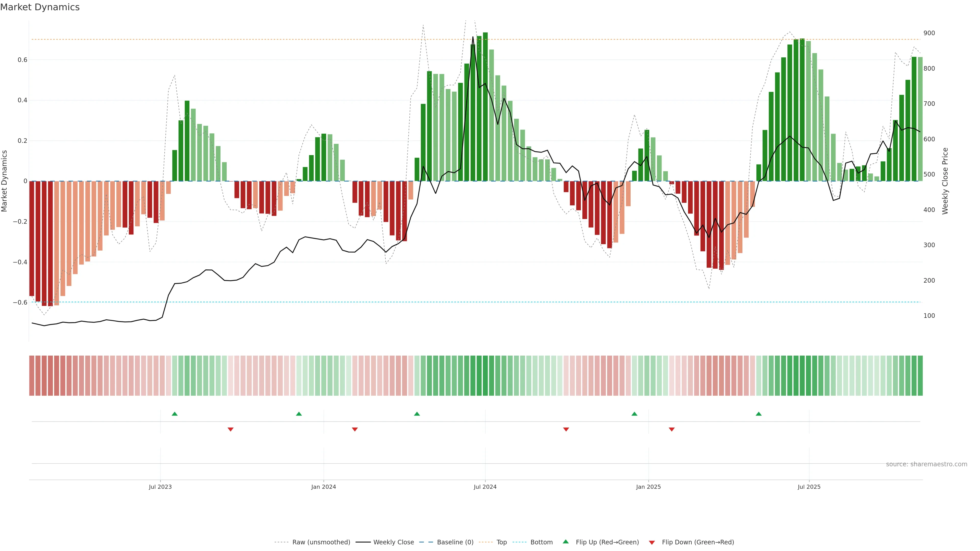The width and height of the screenshot is (980, 551).
Task: Click the red Flip Down legend triangle
Action: coord(652,542)
